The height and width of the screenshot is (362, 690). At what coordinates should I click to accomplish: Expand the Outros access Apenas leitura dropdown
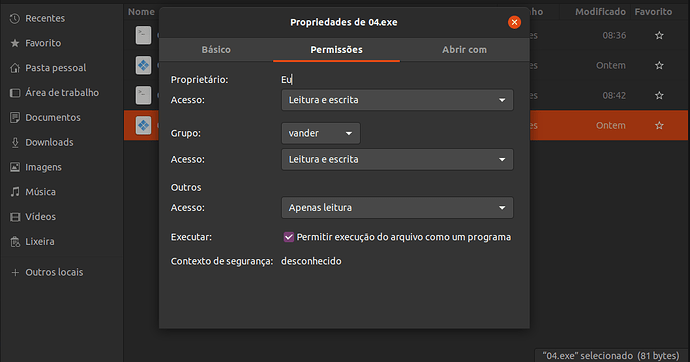click(x=397, y=208)
